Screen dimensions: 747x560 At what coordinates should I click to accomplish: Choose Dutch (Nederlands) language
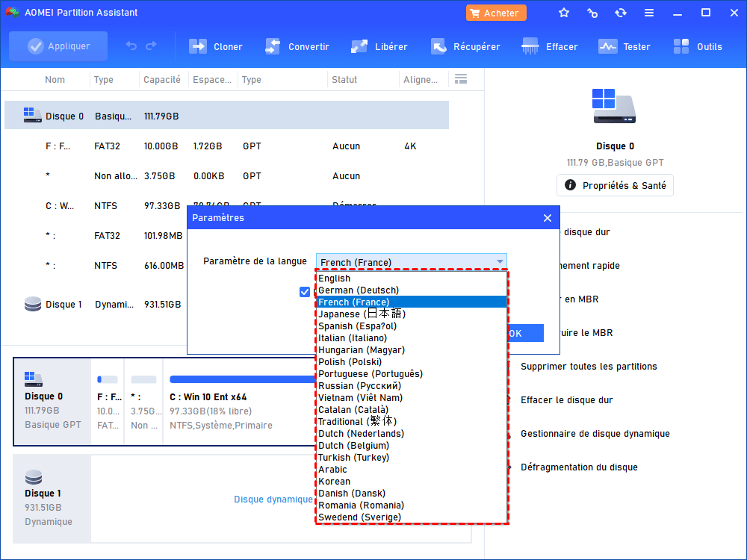click(411, 433)
